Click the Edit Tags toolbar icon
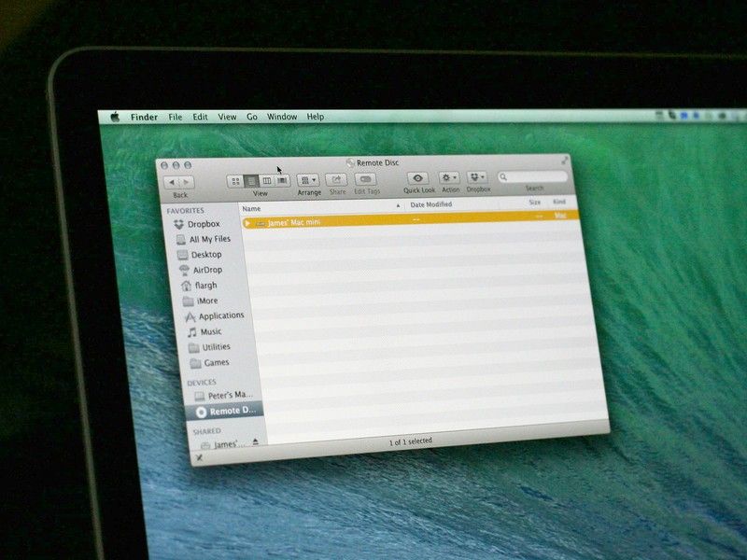747x560 pixels. coord(364,179)
